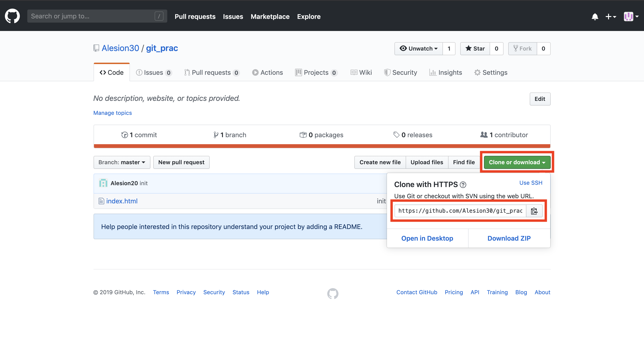
Task: Open the git_prac repository link
Action: [162, 48]
